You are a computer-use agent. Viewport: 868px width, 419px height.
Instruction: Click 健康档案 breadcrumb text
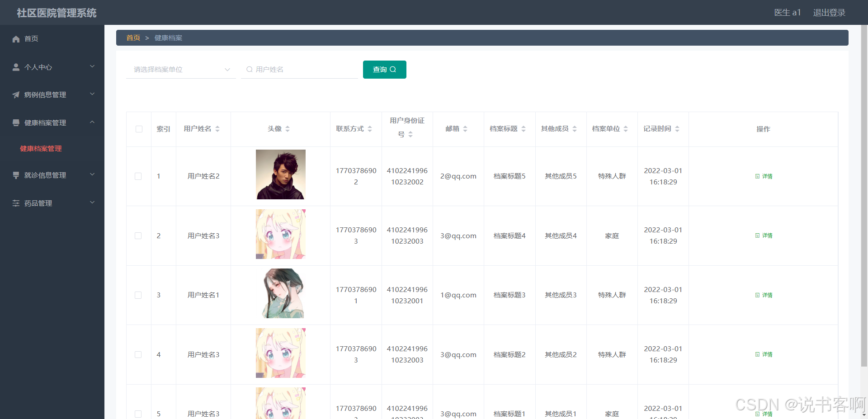point(169,38)
